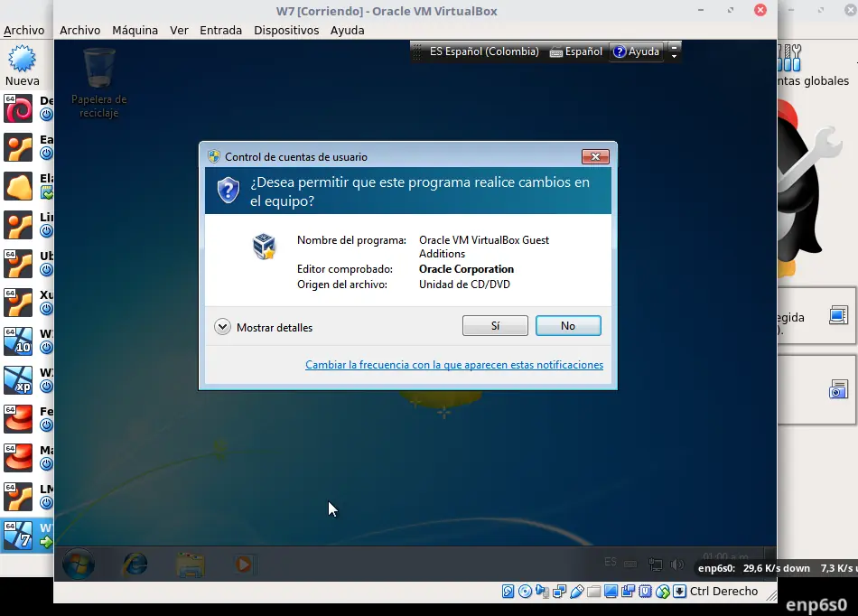This screenshot has width=858, height=616.
Task: Open the Entrada menu
Action: 221,30
